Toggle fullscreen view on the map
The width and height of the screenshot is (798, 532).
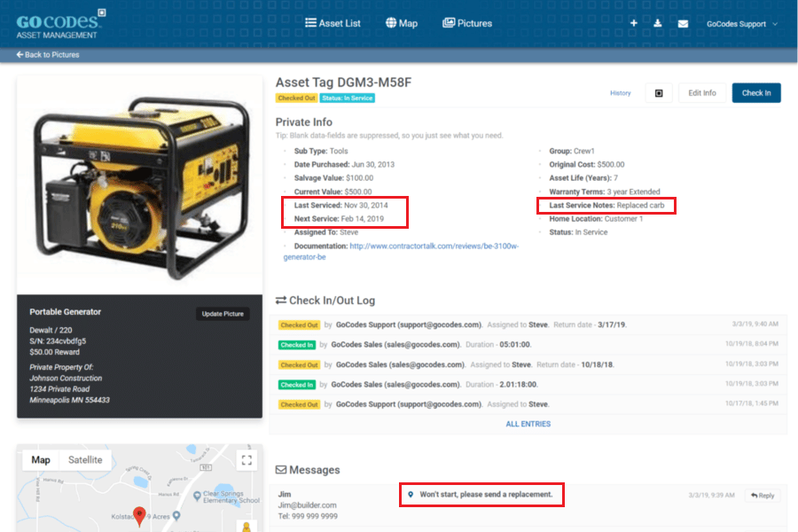(246, 460)
